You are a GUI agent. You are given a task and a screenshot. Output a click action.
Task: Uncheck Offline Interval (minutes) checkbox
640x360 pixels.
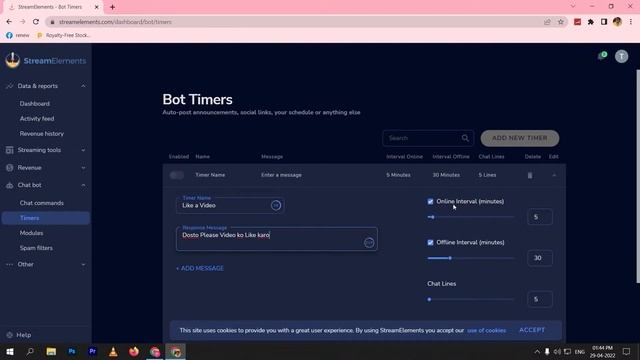(430, 242)
